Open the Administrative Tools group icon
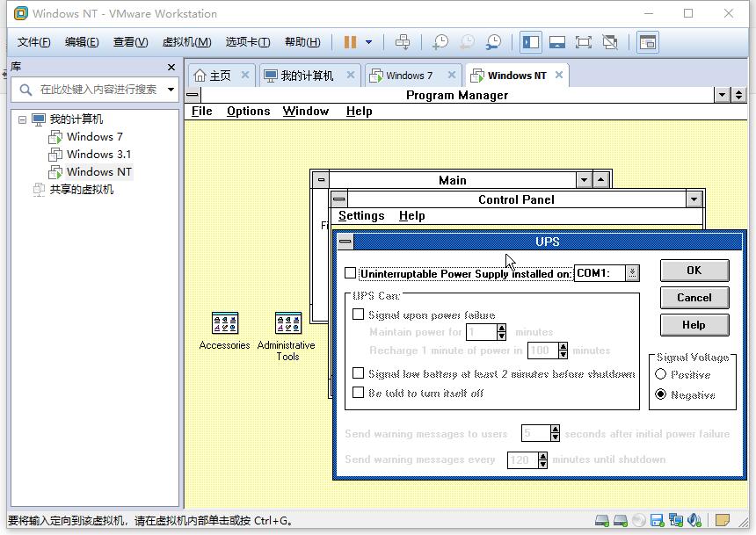This screenshot has width=756, height=535. click(x=287, y=323)
